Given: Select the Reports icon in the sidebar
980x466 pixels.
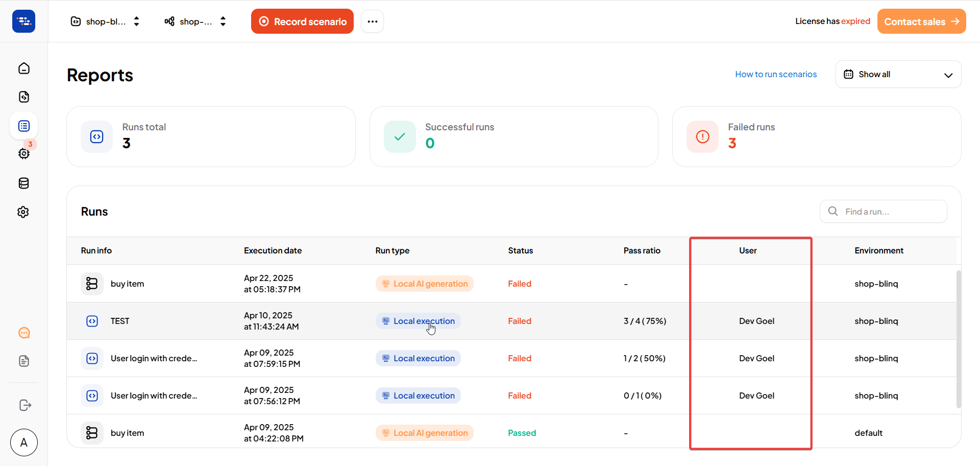Looking at the screenshot, I should [23, 126].
